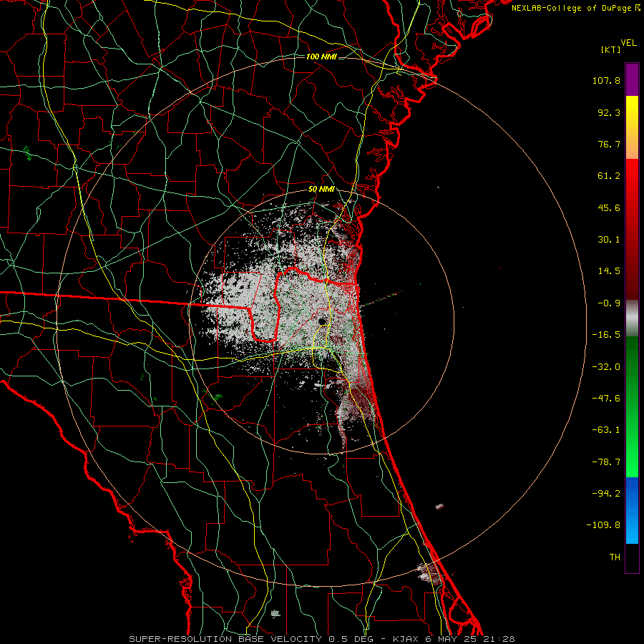
Task: Click the red segment of the color bar
Action: click(632, 229)
